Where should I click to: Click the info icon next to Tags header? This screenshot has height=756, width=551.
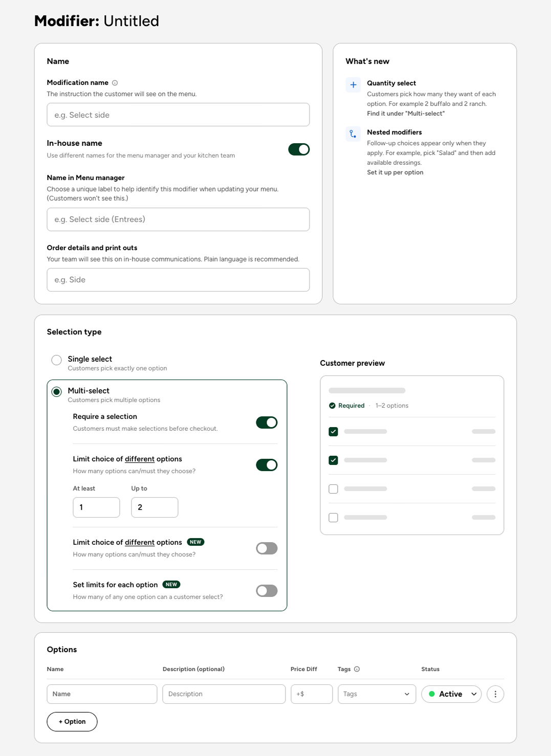(x=357, y=669)
